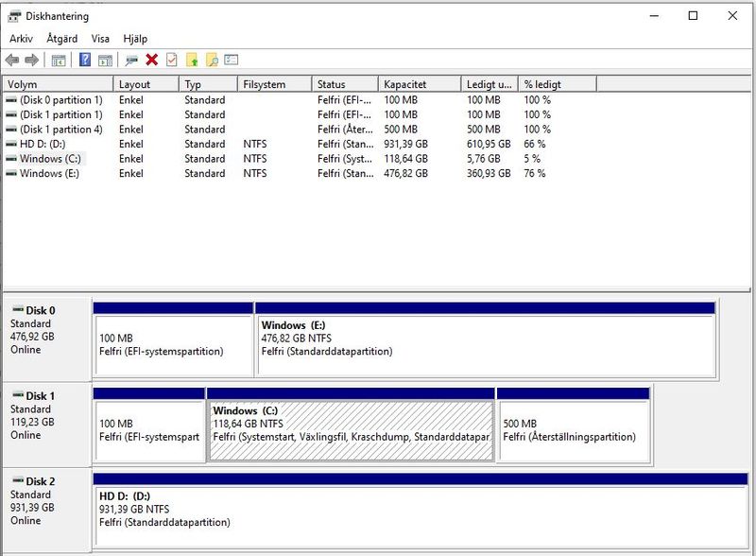
Task: Sort by the Status column header
Action: pyautogui.click(x=345, y=84)
